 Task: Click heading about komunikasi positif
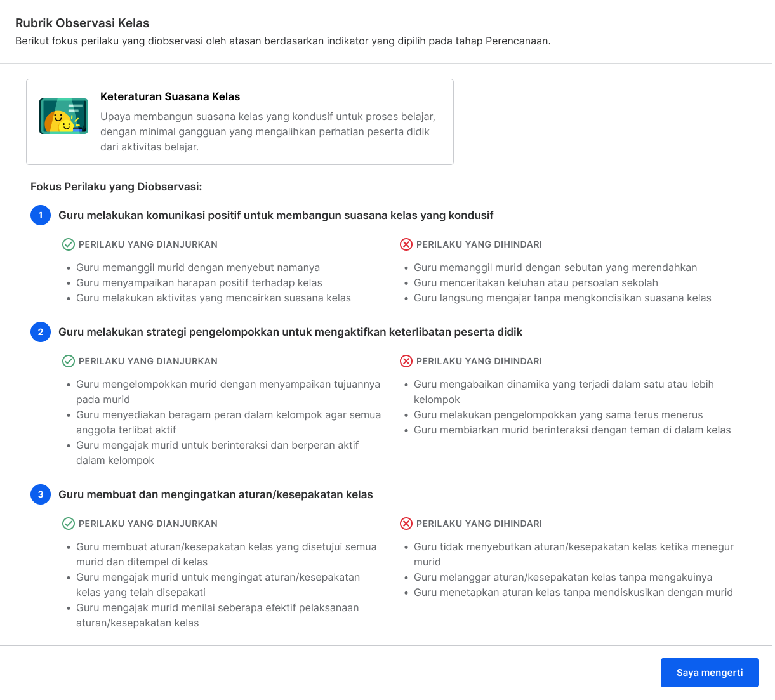pos(276,215)
